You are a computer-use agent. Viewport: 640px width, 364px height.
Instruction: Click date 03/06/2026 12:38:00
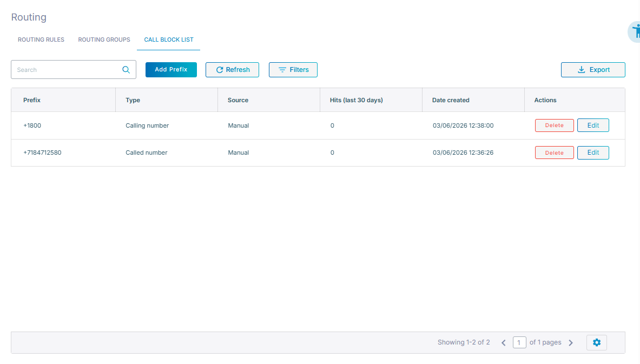coord(463,125)
